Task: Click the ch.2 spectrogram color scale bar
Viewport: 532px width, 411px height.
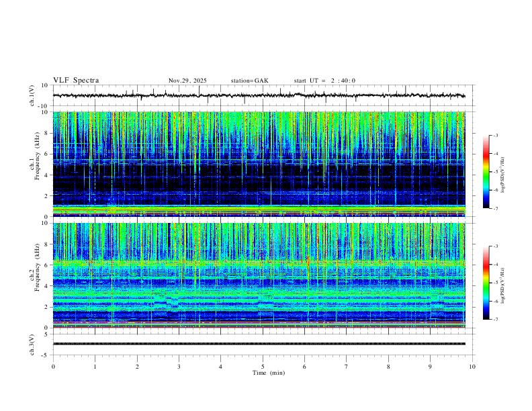Action: click(486, 283)
